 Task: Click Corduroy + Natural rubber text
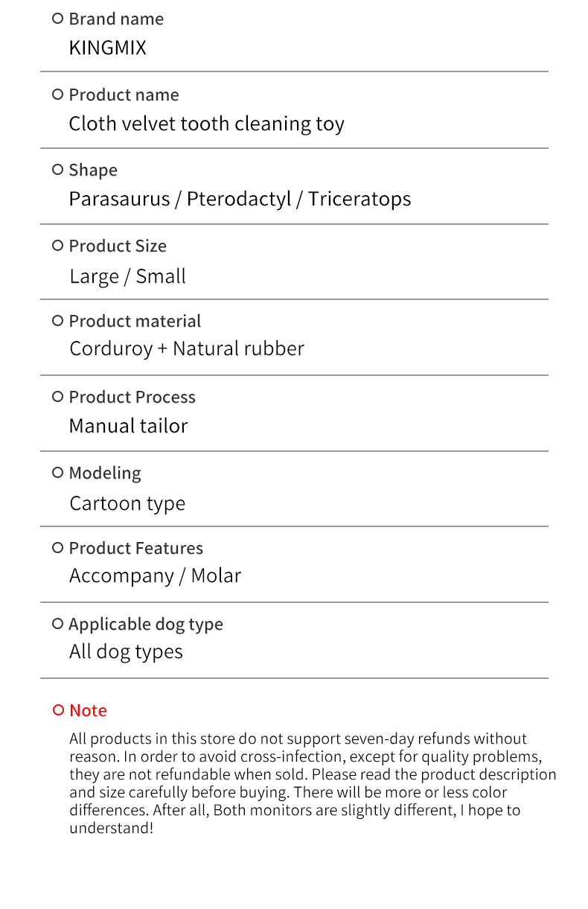[x=187, y=349]
